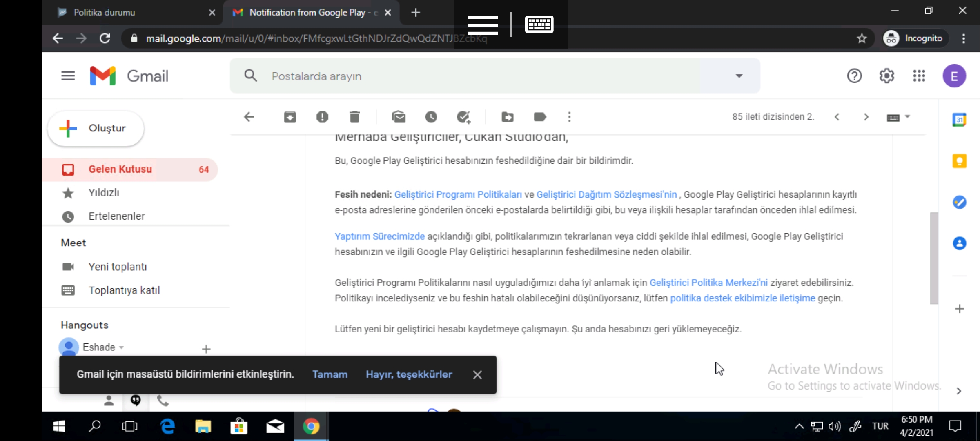Expand search options dropdown arrow
The height and width of the screenshot is (441, 980).
[739, 76]
